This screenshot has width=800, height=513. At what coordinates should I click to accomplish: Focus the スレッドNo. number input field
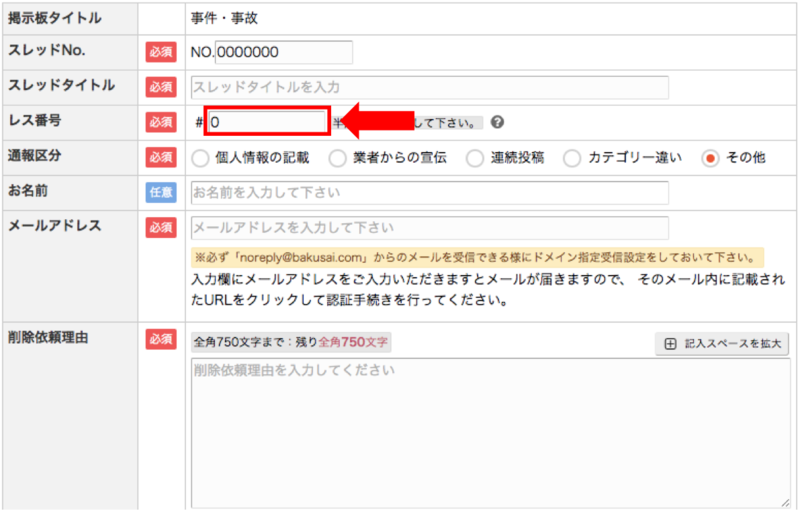(283, 52)
